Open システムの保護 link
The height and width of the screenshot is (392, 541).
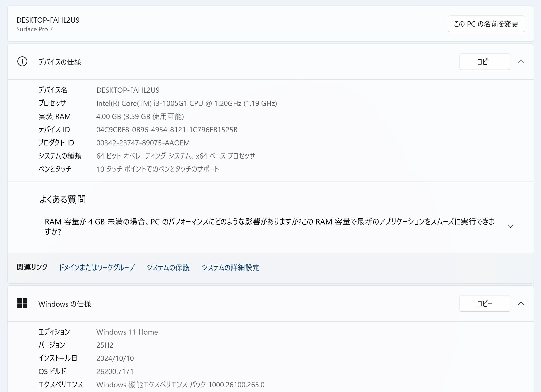coord(168,267)
